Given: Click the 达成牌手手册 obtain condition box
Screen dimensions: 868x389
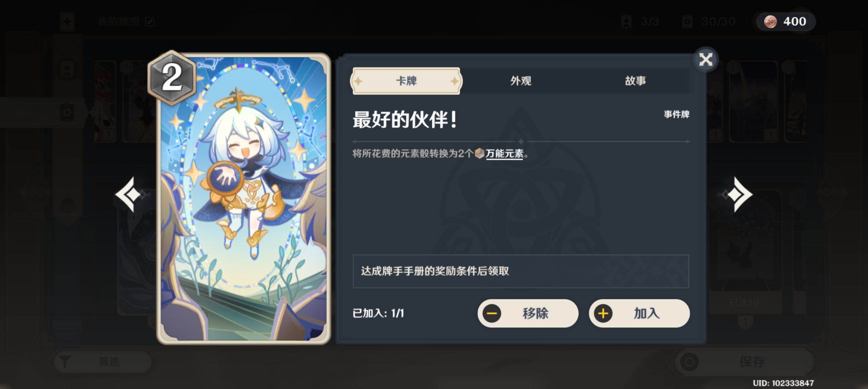Looking at the screenshot, I should tap(521, 271).
